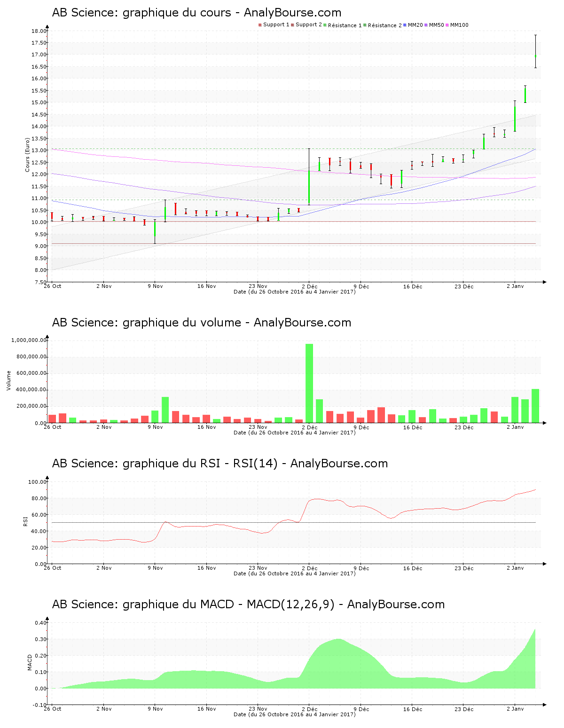Click the date range caption under the MACD chart
This screenshot has height=728, width=564.
point(295,714)
